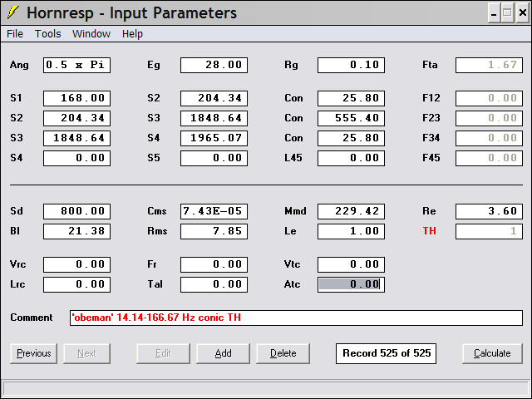
Task: Open the File menu
Action: click(x=15, y=34)
